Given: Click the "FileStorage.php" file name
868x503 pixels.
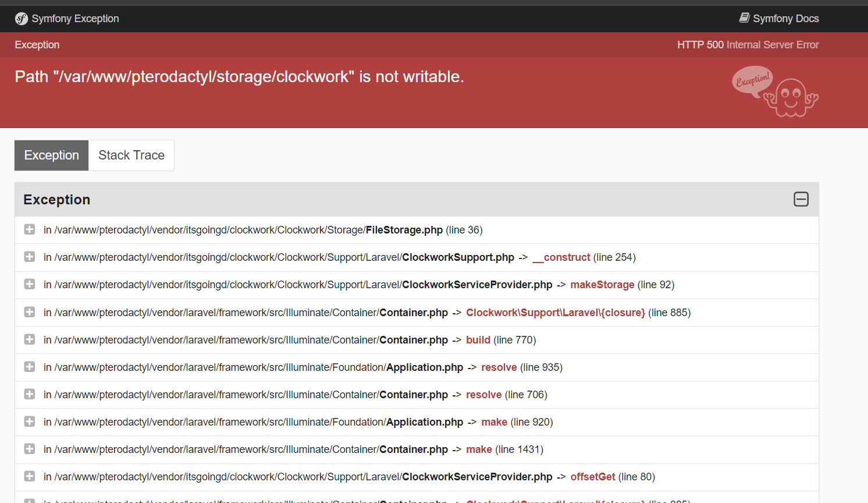Looking at the screenshot, I should pyautogui.click(x=404, y=230).
